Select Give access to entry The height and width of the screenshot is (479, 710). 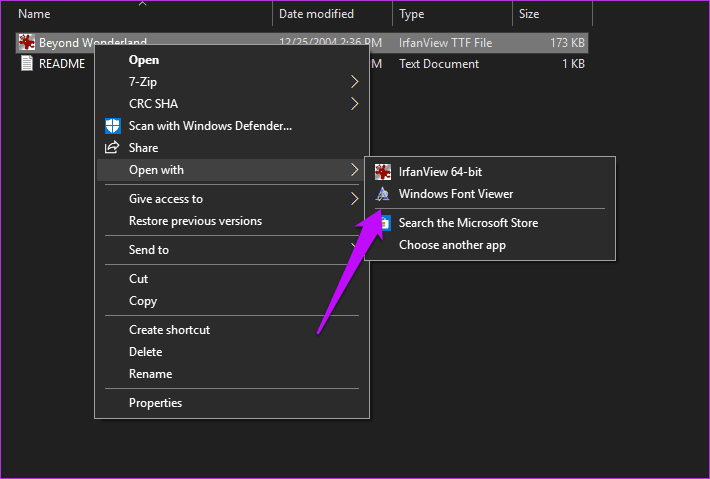[x=232, y=199]
